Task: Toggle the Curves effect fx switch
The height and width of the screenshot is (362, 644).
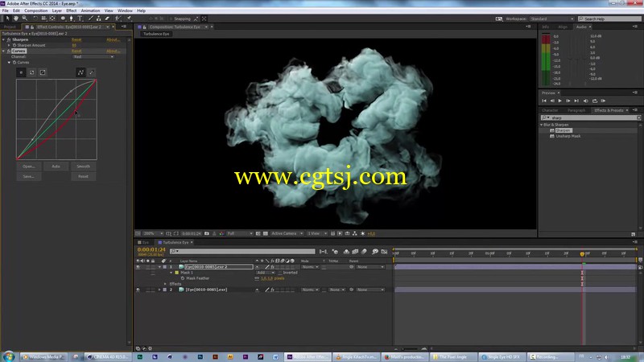Action: point(9,51)
